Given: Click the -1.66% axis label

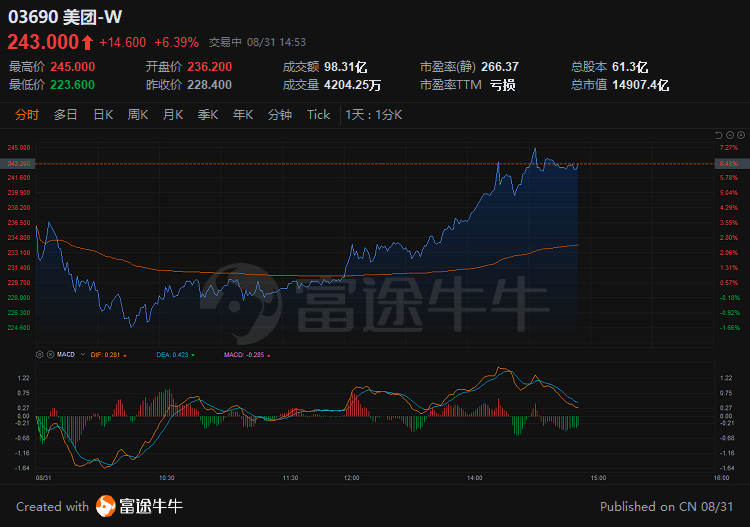Looking at the screenshot, I should click(x=730, y=328).
